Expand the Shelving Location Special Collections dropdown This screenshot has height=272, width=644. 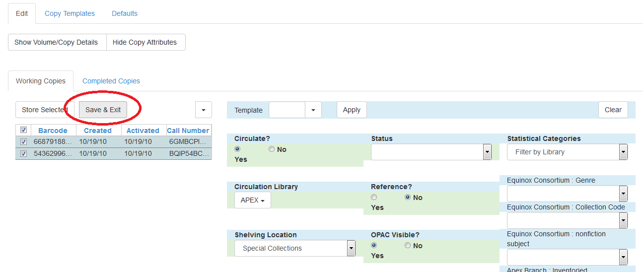tap(351, 248)
